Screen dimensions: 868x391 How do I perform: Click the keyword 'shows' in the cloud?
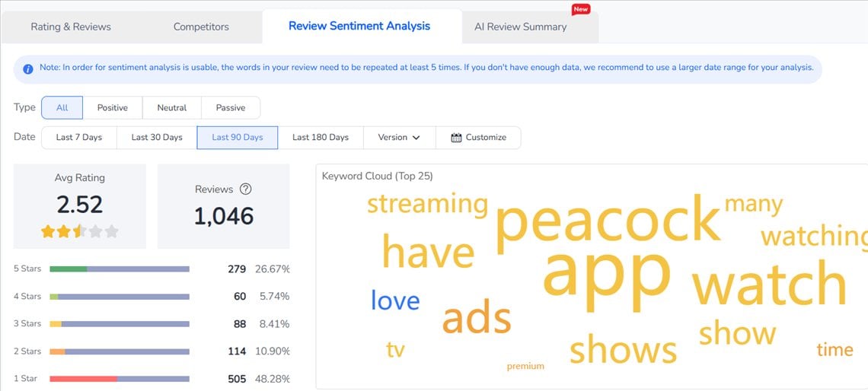pyautogui.click(x=623, y=349)
